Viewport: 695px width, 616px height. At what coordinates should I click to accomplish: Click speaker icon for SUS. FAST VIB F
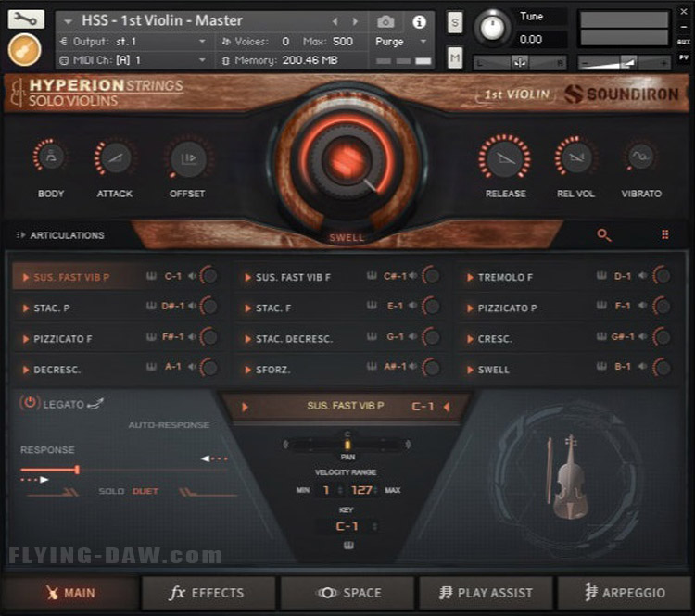[412, 276]
